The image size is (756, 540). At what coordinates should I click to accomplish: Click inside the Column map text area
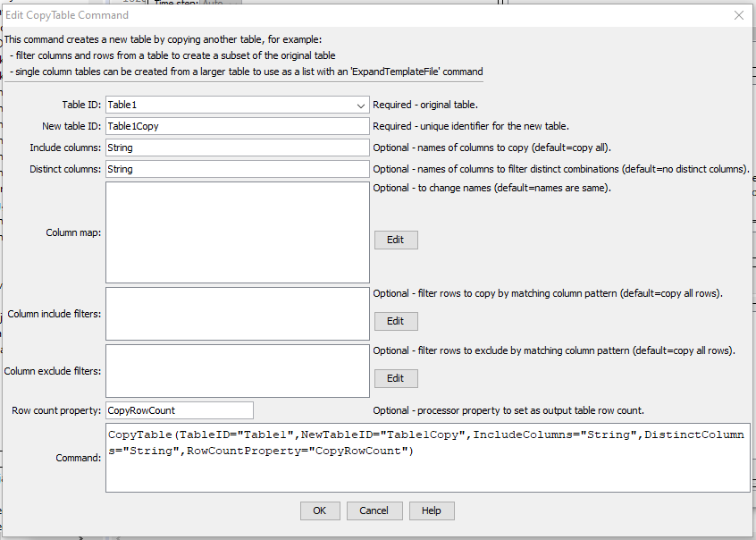point(238,232)
